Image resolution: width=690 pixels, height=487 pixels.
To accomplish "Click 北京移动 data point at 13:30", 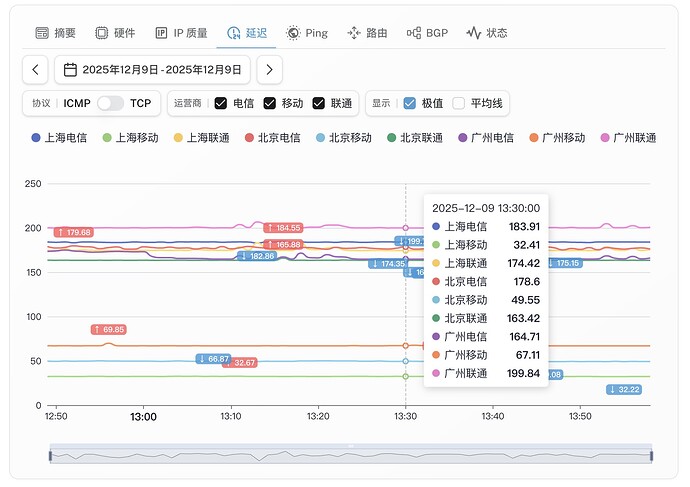I will (x=406, y=361).
